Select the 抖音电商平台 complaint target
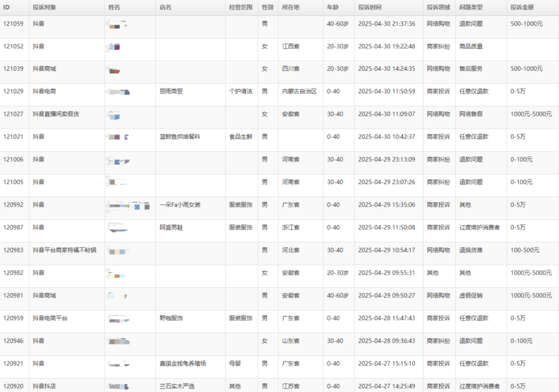Image resolution: width=559 pixels, height=392 pixels. pyautogui.click(x=50, y=318)
